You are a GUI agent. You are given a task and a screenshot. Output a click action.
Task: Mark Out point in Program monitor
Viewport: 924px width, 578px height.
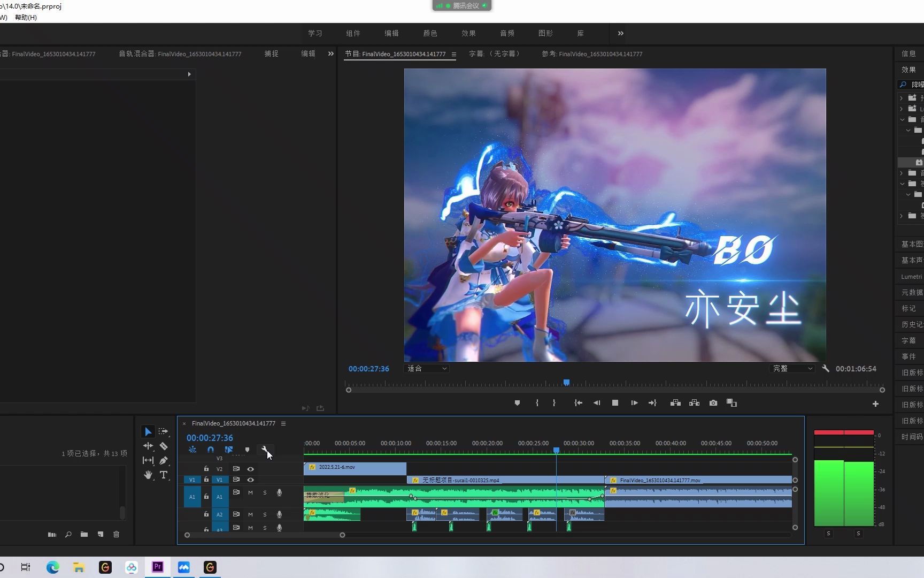tap(554, 403)
